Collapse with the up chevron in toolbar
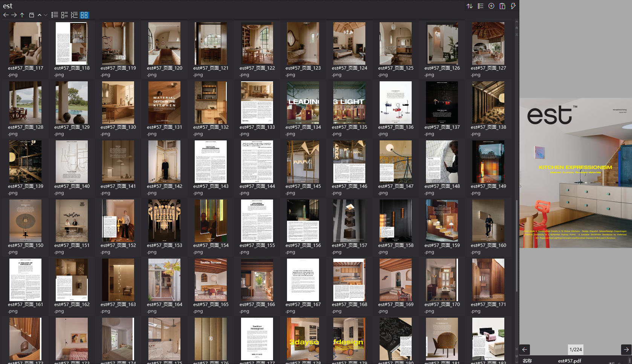 pos(39,15)
